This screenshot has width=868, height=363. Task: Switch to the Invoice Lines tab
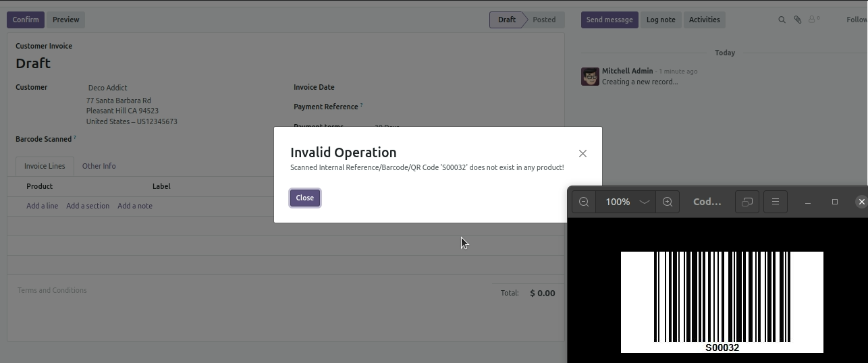coord(45,166)
